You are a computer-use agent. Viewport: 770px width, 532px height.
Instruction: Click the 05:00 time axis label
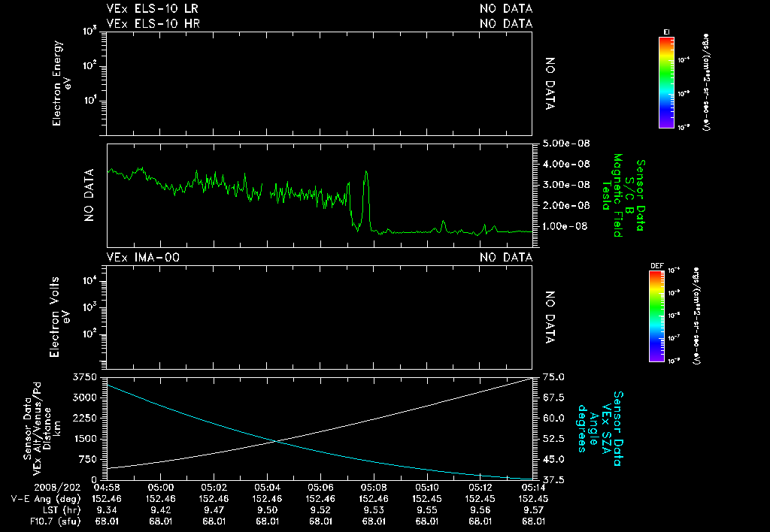pos(161,488)
